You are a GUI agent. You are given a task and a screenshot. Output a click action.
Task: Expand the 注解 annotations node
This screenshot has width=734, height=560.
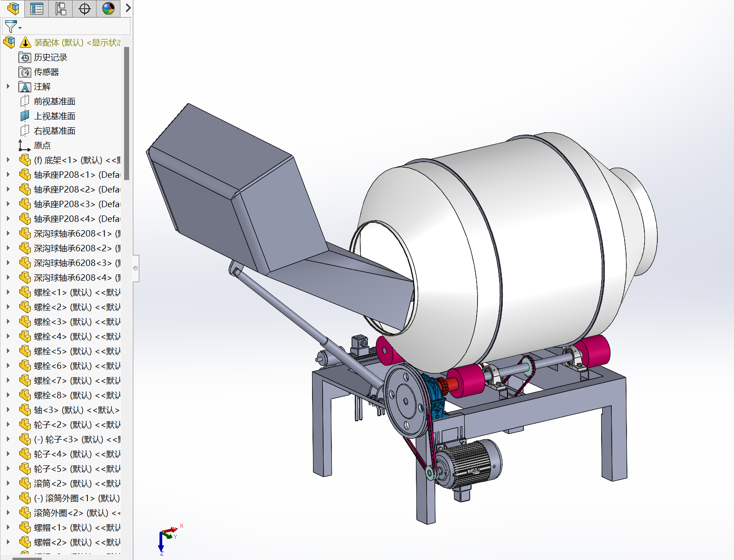pyautogui.click(x=8, y=86)
